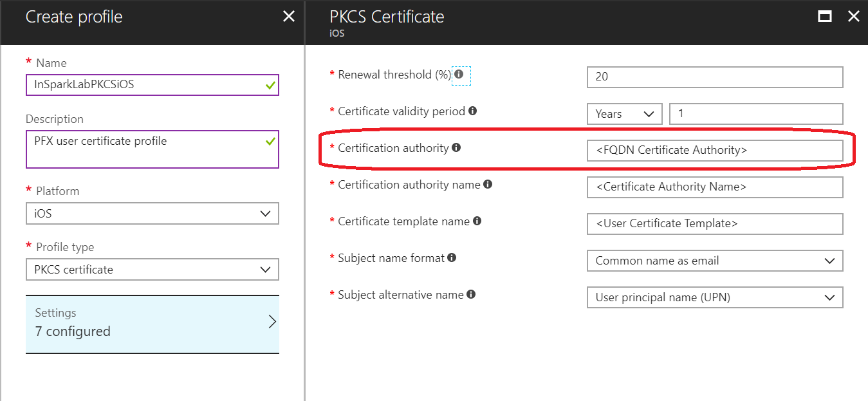Maximize the PKCS Certificate blade

point(825,16)
